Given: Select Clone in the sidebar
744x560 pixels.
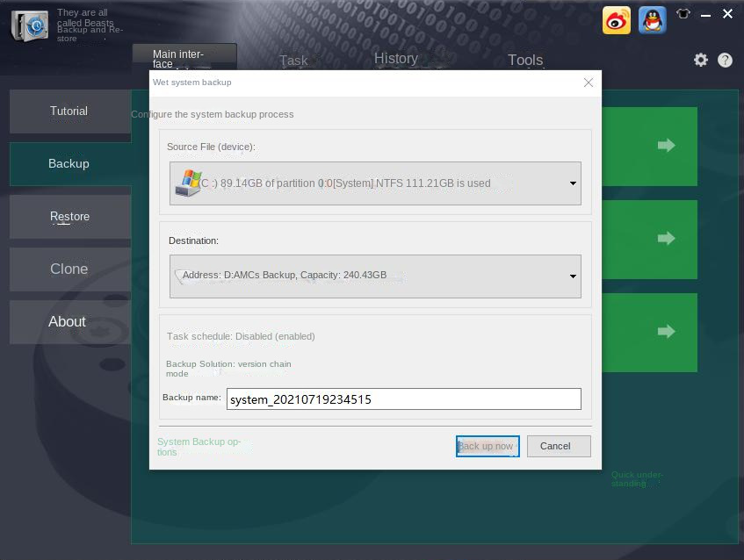Looking at the screenshot, I should [x=69, y=269].
